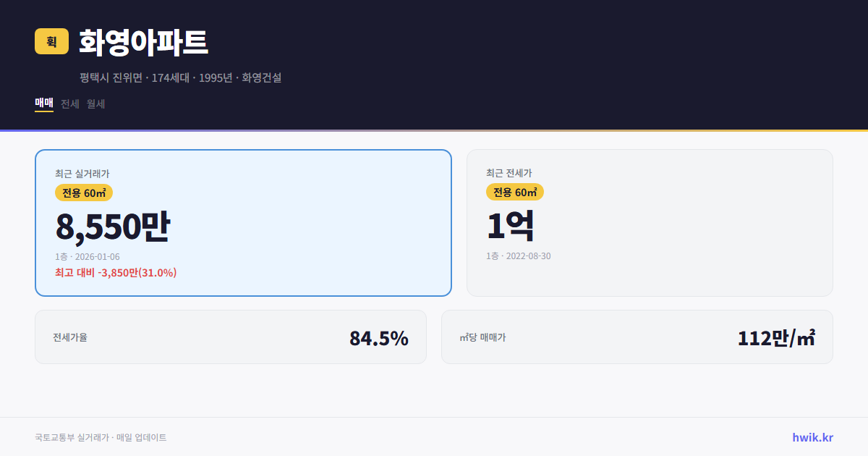Select the 전용 60㎡ badge on 전세가 card
The height and width of the screenshot is (456, 868).
pos(515,192)
